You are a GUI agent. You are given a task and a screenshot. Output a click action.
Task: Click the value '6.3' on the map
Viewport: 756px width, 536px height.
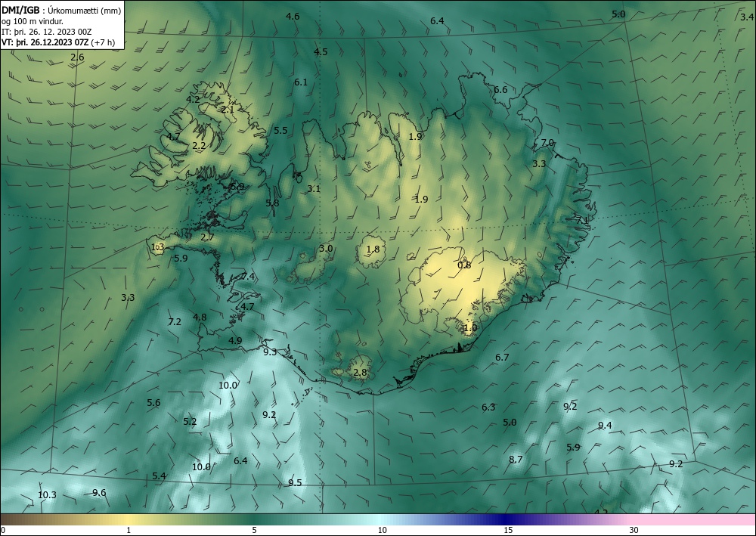(488, 407)
